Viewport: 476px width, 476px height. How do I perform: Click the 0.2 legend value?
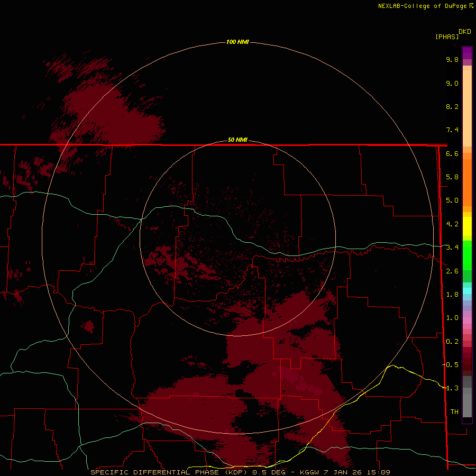(452, 342)
